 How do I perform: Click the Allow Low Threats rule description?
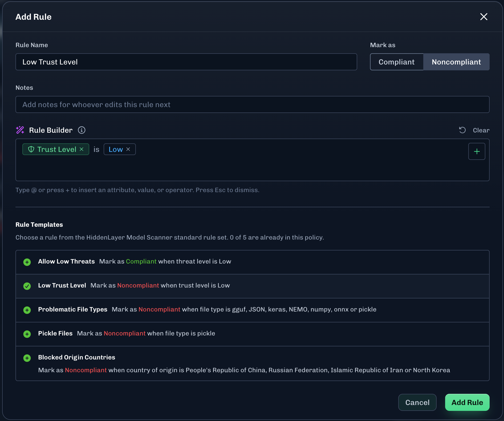165,261
